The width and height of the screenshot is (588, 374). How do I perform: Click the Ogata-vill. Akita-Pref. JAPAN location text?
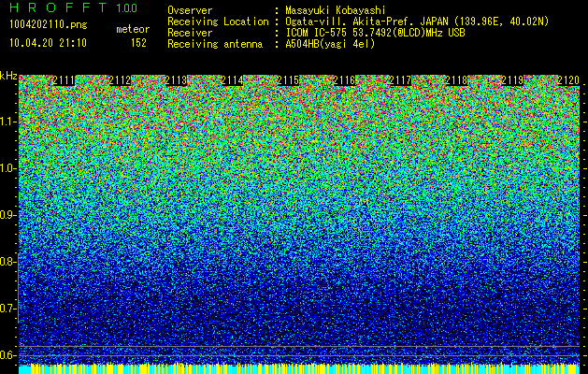pos(417,22)
